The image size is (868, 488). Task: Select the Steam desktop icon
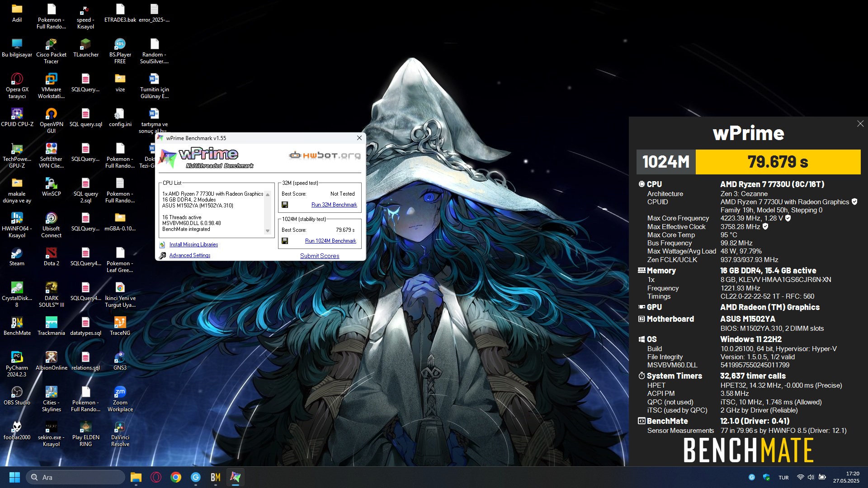[x=17, y=256]
